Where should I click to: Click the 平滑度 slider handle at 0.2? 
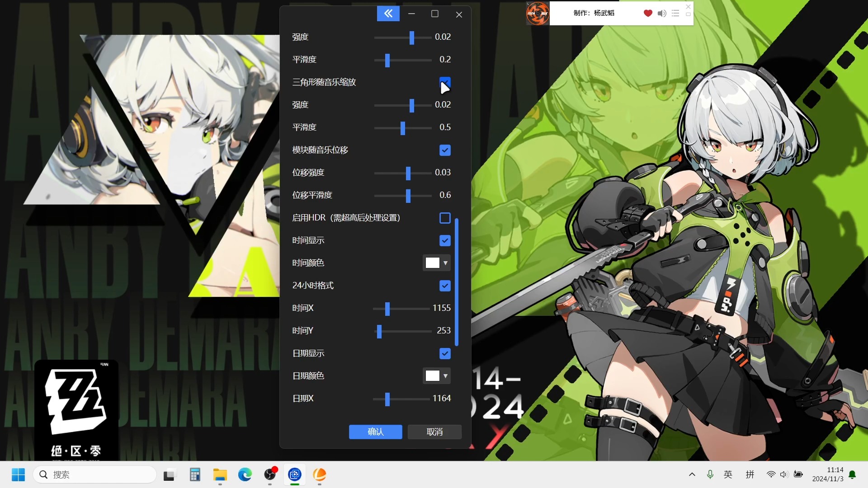387,60
